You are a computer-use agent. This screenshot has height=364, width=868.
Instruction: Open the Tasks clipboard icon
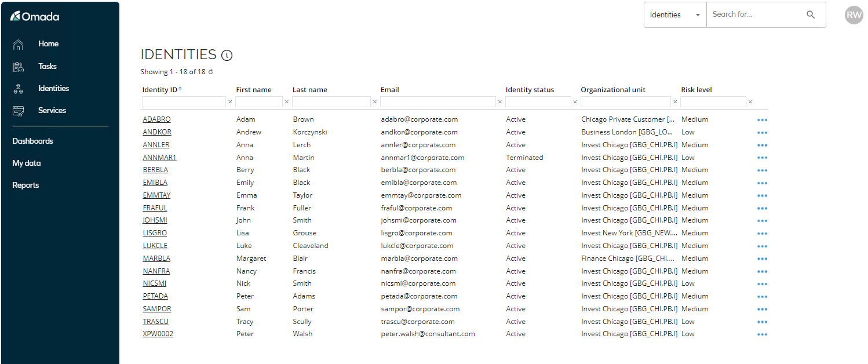pyautogui.click(x=18, y=67)
